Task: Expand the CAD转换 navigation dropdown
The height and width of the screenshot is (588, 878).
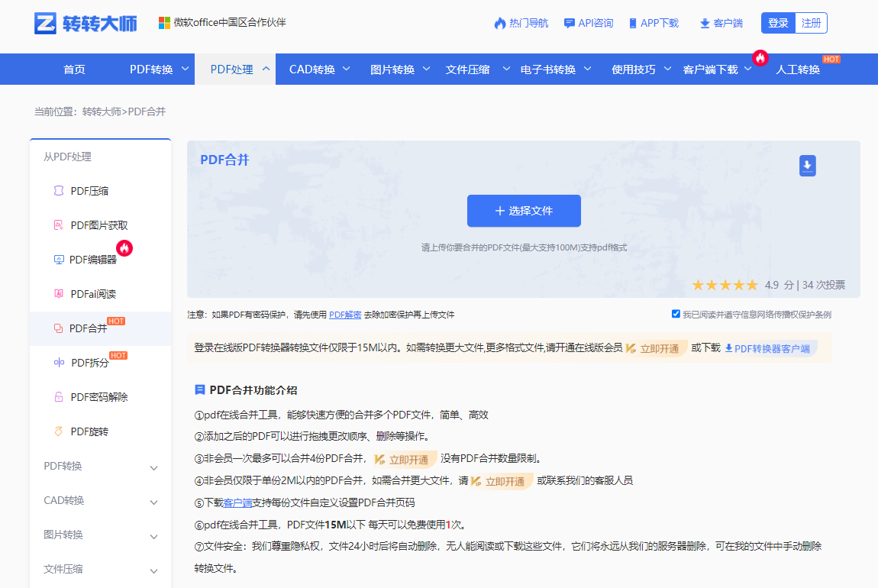Action: [x=318, y=69]
